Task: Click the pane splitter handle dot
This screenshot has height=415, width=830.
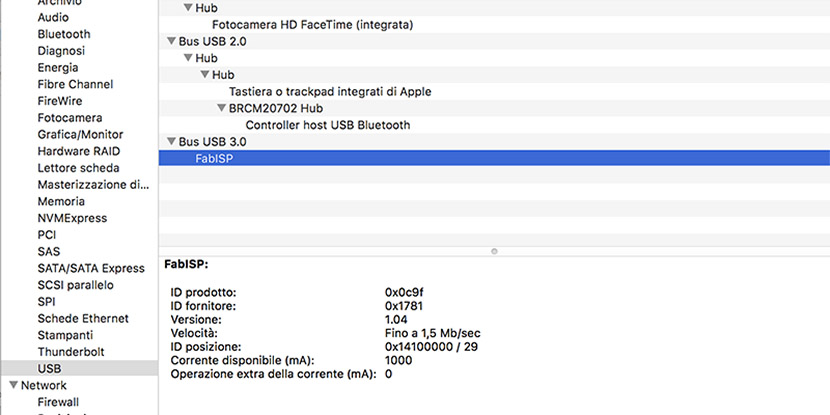Action: pos(494,251)
